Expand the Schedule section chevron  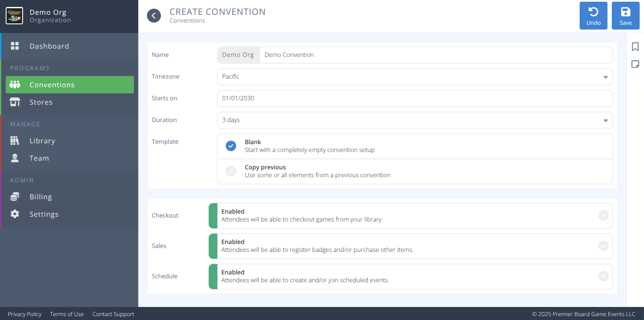pos(603,276)
